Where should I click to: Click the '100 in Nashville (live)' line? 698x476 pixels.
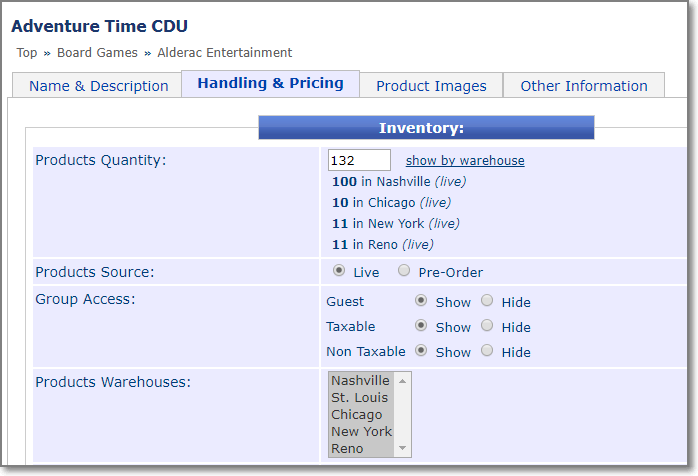click(399, 182)
